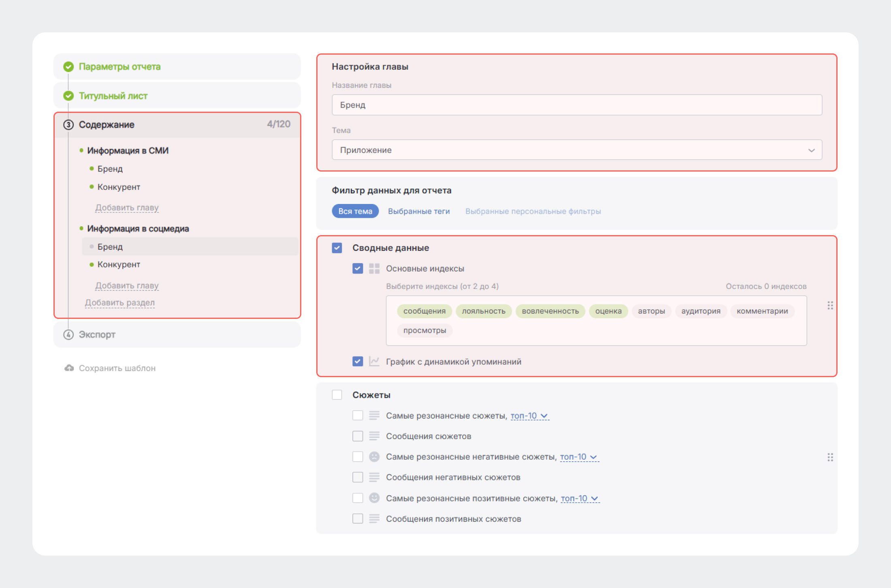Click the smiley icon for positive сюжеты
The image size is (891, 588).
(374, 498)
